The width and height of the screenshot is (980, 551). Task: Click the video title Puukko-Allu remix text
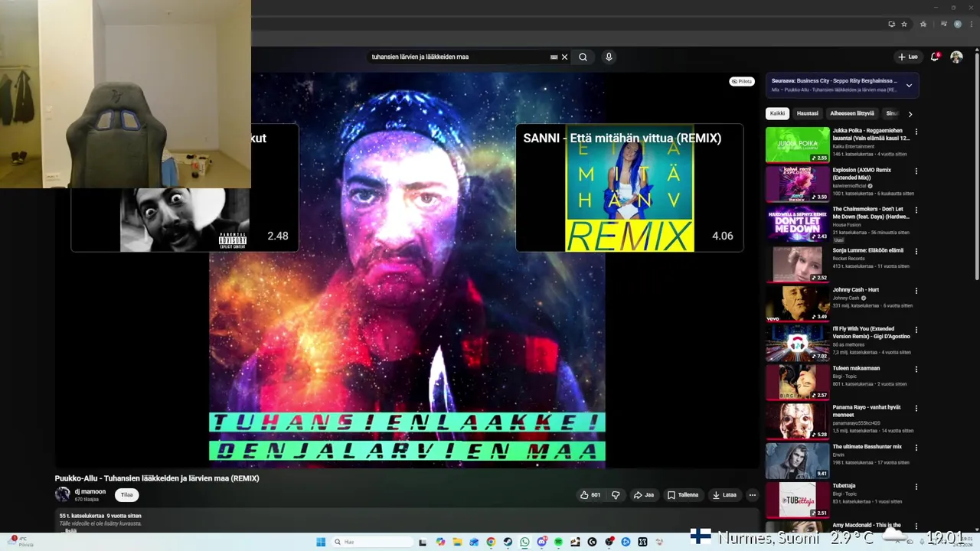(x=157, y=478)
